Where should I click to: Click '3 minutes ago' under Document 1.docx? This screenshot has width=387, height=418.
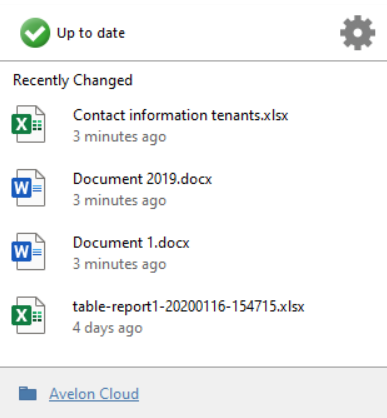click(x=119, y=264)
